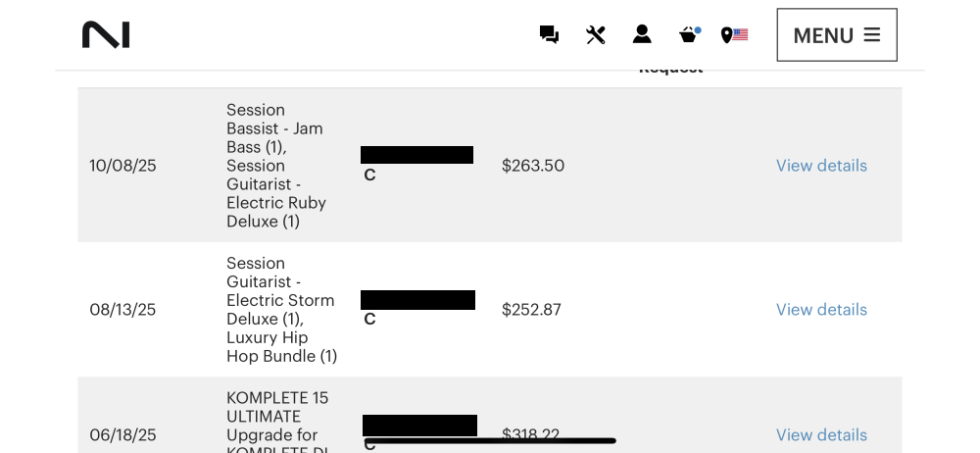The image size is (980, 453).
Task: Open the MENU button
Action: (837, 35)
